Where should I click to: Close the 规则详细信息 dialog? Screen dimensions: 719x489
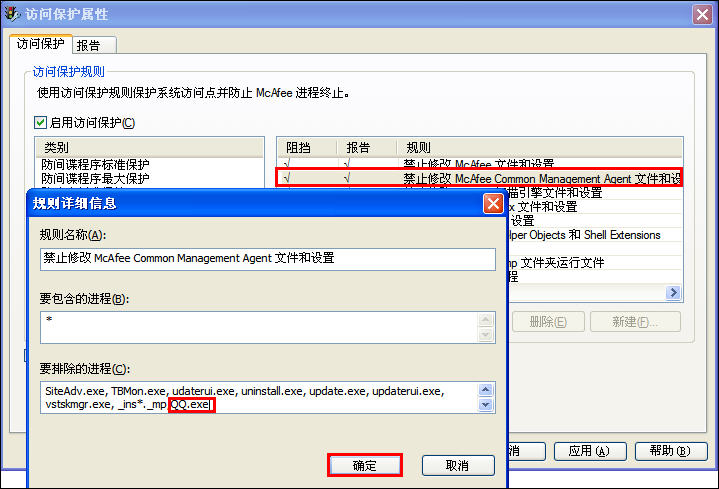point(493,203)
